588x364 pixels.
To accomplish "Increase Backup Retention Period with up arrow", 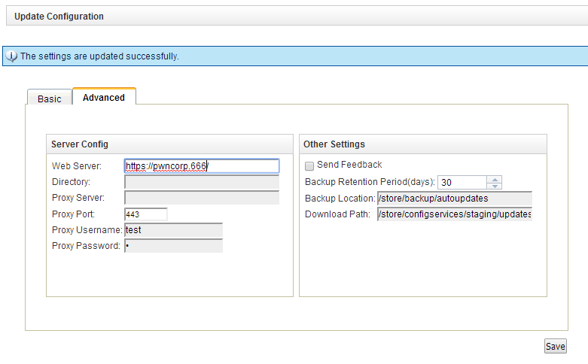I will [x=495, y=180].
